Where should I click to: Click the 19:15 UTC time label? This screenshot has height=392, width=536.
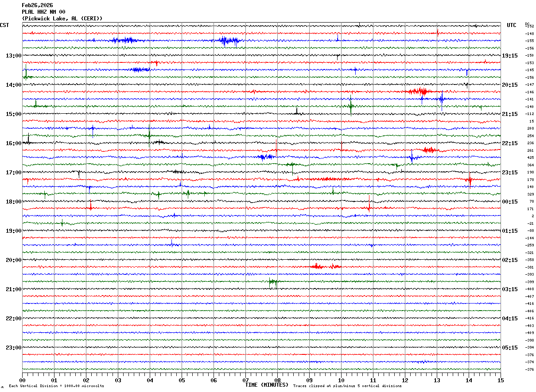click(510, 56)
